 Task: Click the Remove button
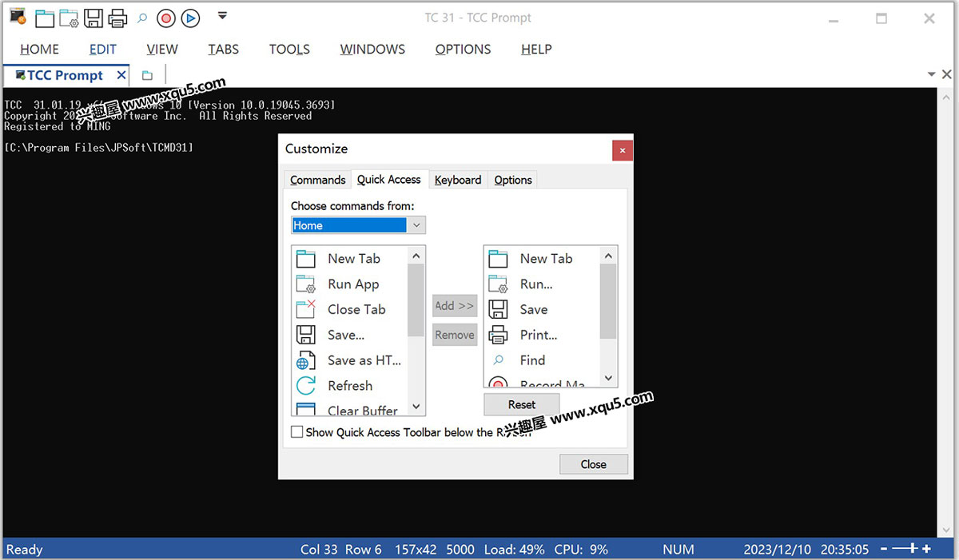pos(455,335)
